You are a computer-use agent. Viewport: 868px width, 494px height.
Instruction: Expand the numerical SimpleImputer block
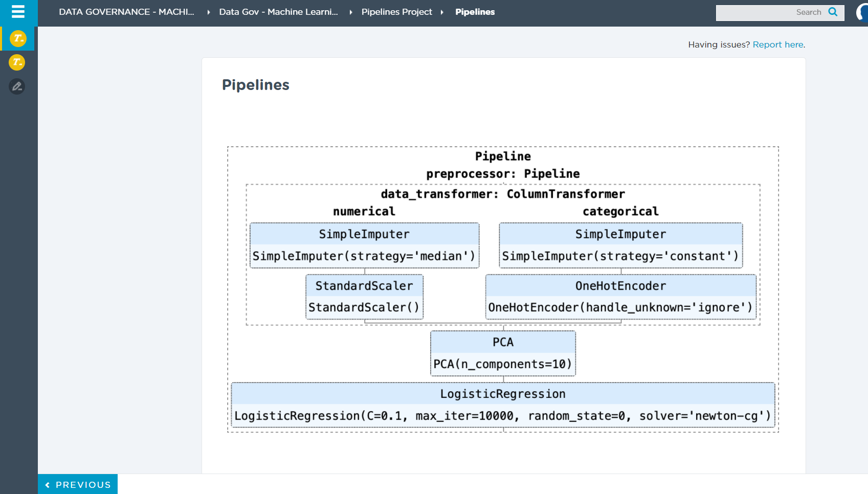(364, 234)
